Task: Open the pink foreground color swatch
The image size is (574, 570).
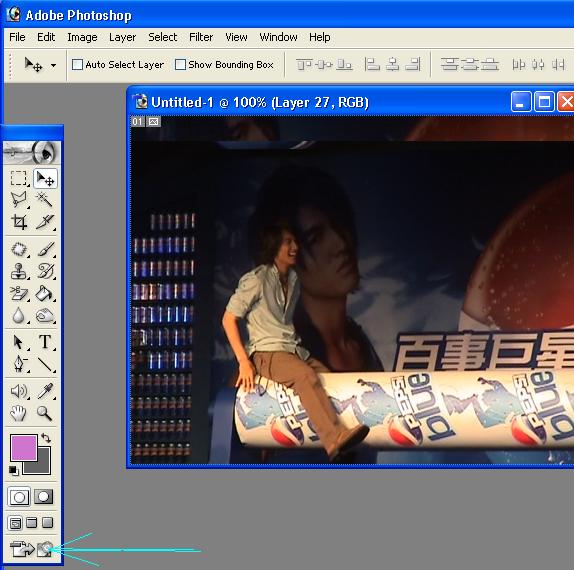Action: pyautogui.click(x=23, y=447)
